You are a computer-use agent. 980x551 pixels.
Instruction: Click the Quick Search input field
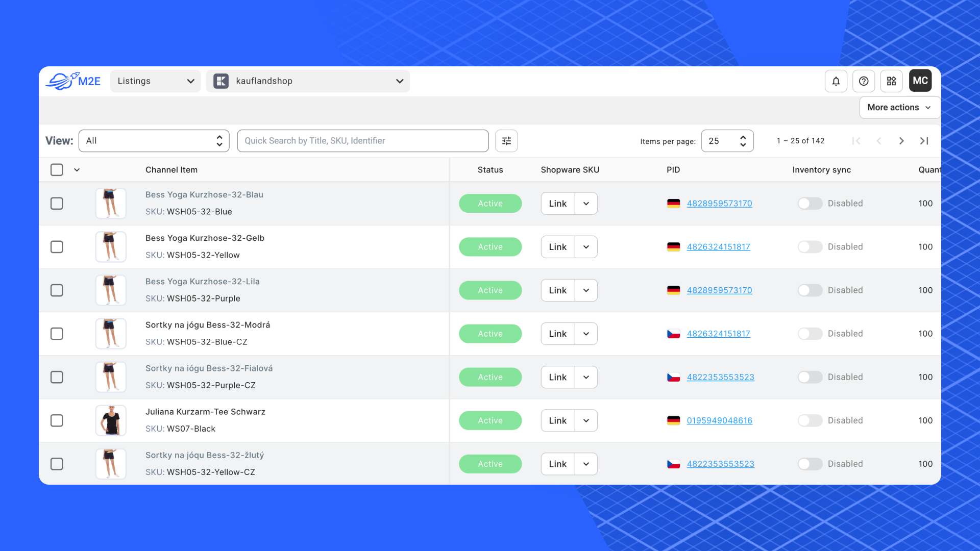362,140
